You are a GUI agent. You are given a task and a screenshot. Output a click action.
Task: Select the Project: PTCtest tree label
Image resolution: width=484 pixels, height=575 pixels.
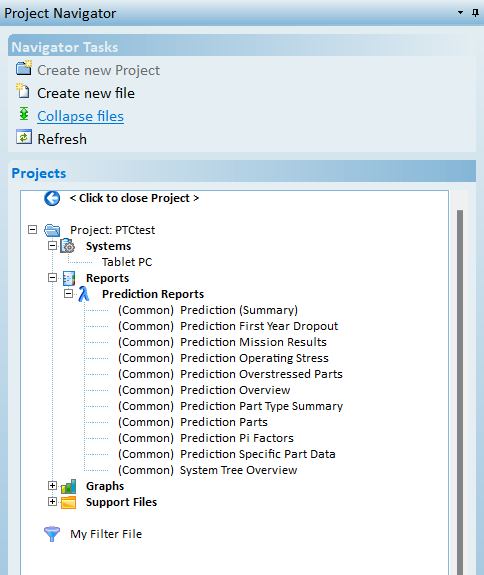tap(113, 230)
